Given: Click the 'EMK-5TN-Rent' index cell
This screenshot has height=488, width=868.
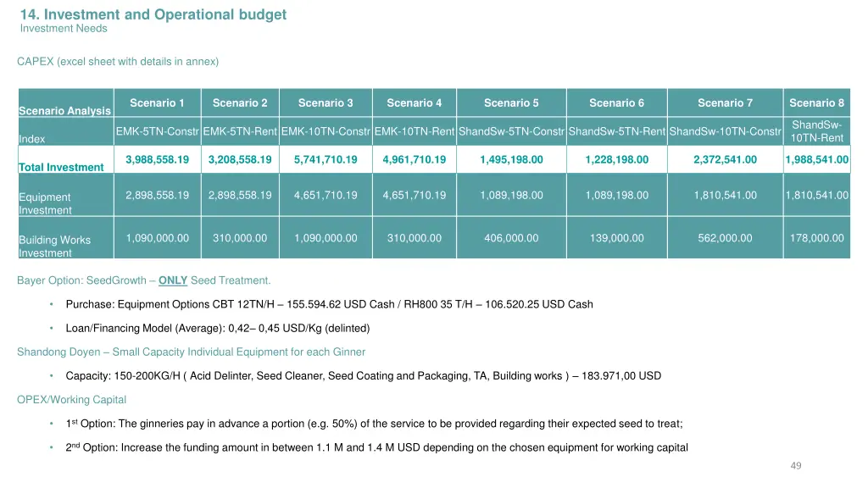Looking at the screenshot, I should [240, 131].
